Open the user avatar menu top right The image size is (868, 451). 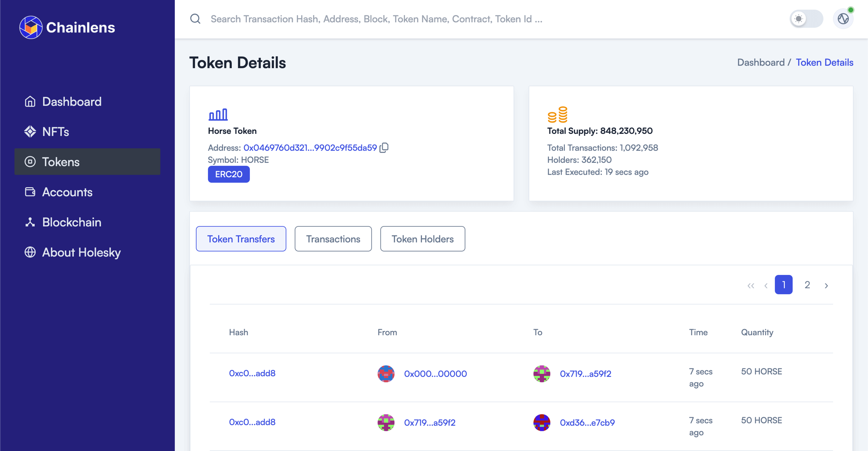(x=843, y=18)
